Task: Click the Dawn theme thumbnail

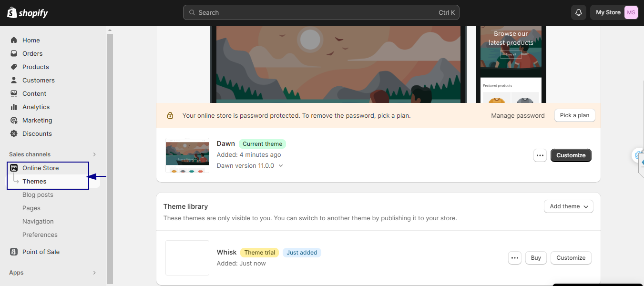Action: point(187,155)
